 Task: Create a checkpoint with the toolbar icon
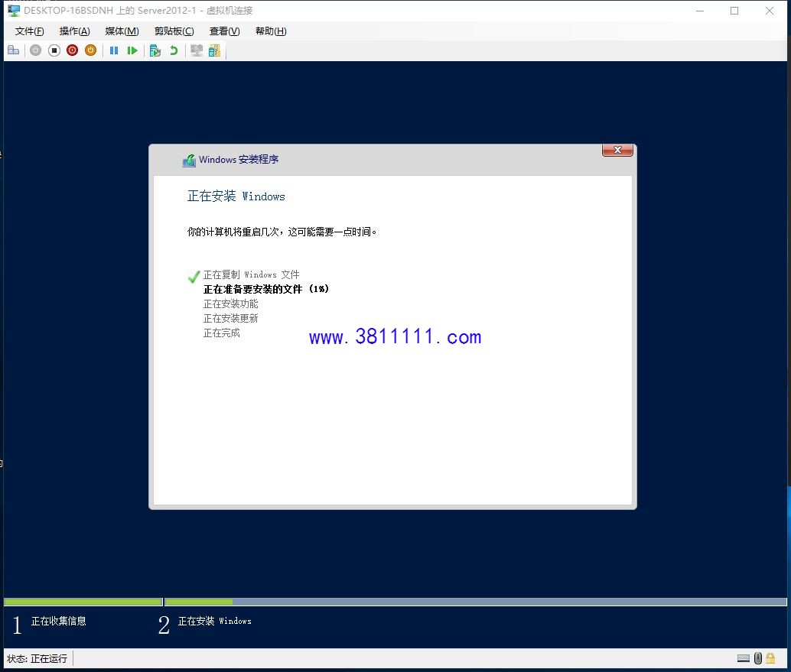click(x=155, y=50)
